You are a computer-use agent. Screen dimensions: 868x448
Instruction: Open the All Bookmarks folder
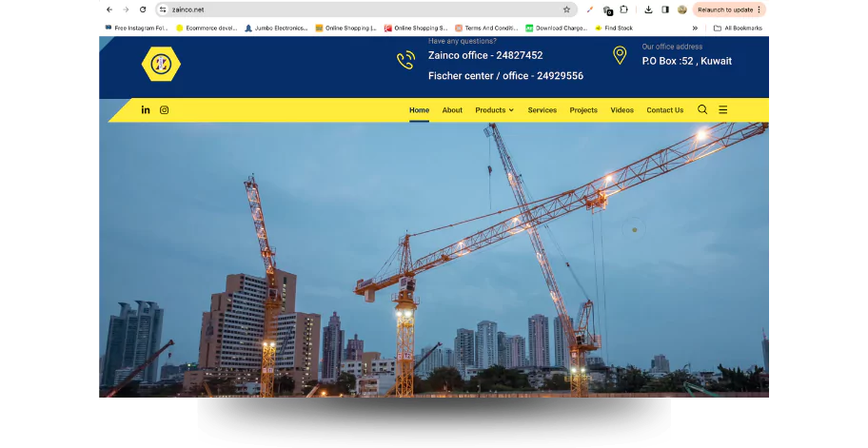click(x=738, y=29)
